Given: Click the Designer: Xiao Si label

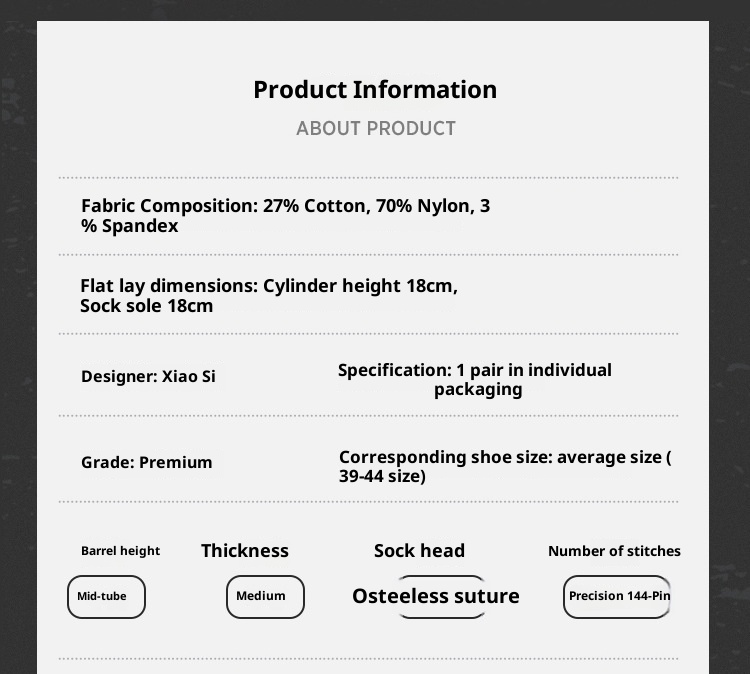Looking at the screenshot, I should [x=148, y=377].
